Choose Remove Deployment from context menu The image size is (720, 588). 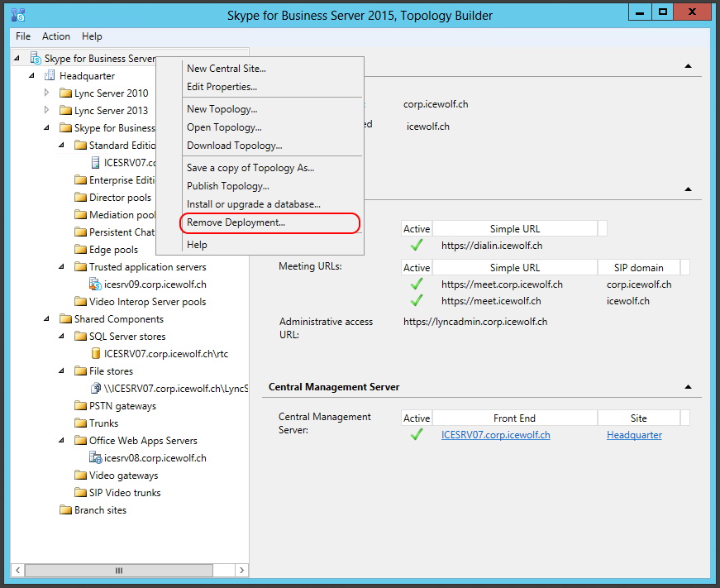(x=270, y=222)
